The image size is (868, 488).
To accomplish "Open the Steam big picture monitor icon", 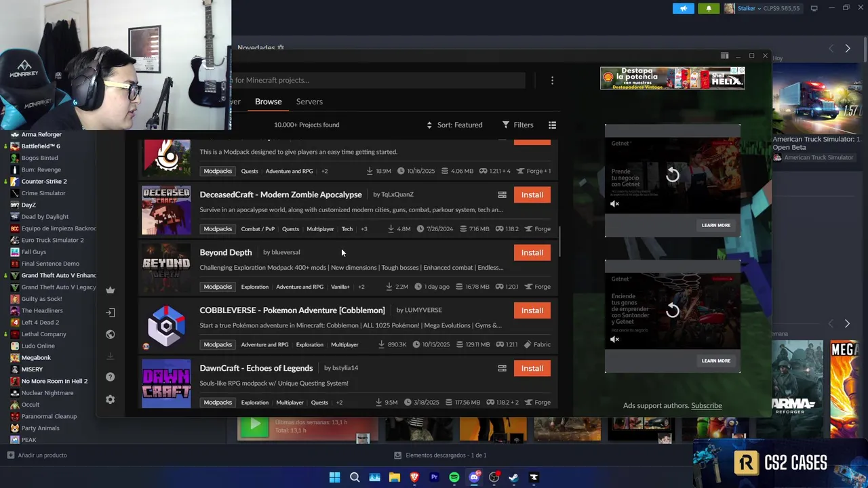I will click(814, 8).
